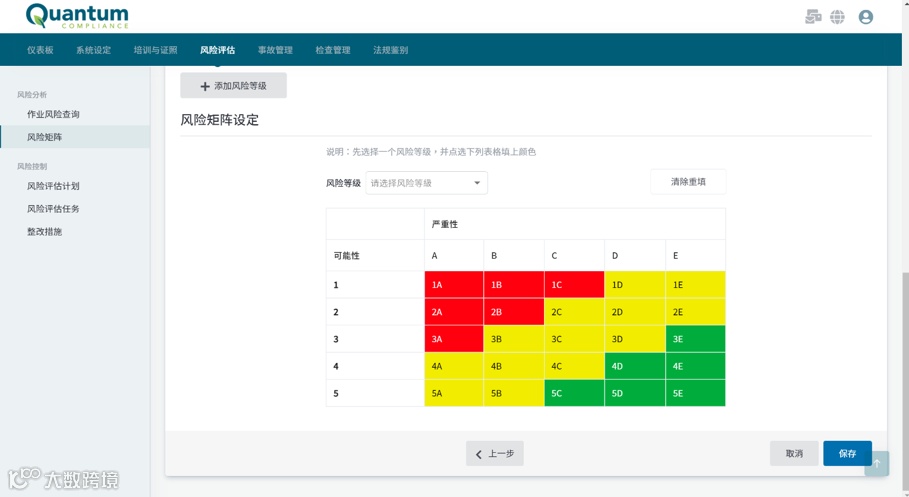The width and height of the screenshot is (909, 497).
Task: Color the red 2A matrix cell
Action: pyautogui.click(x=454, y=312)
